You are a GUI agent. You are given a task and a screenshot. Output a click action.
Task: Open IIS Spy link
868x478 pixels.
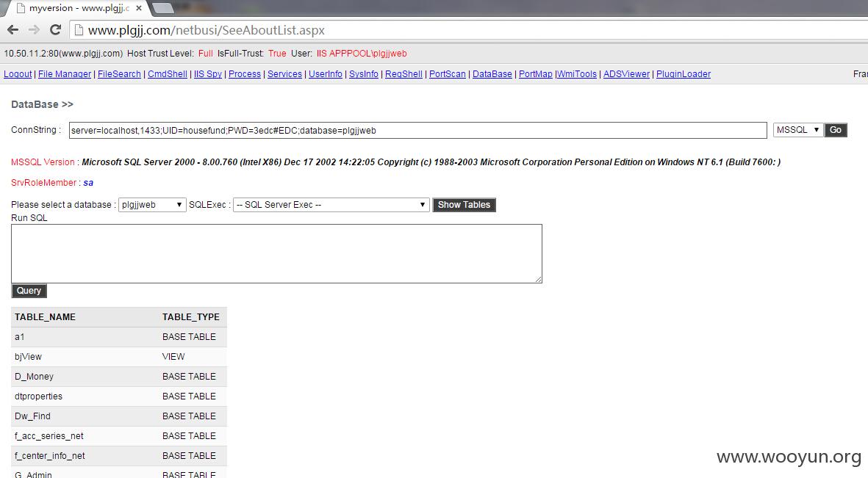[x=207, y=74]
